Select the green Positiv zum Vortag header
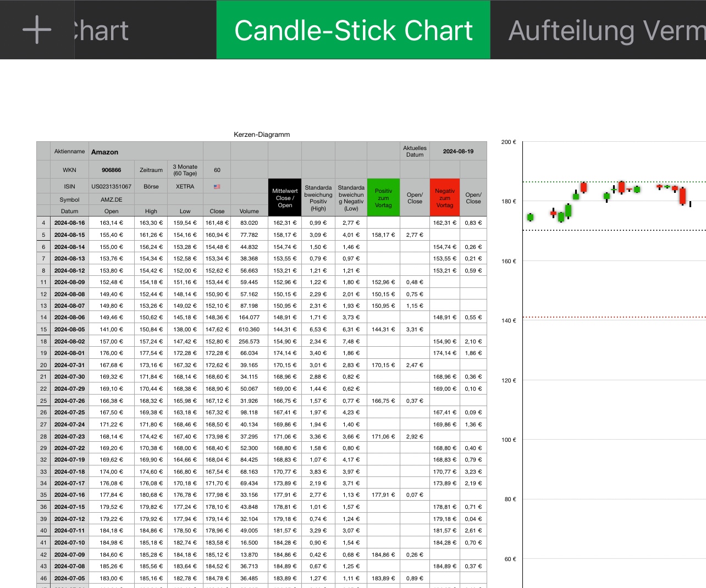Screen dimensions: 706x588 (384, 198)
